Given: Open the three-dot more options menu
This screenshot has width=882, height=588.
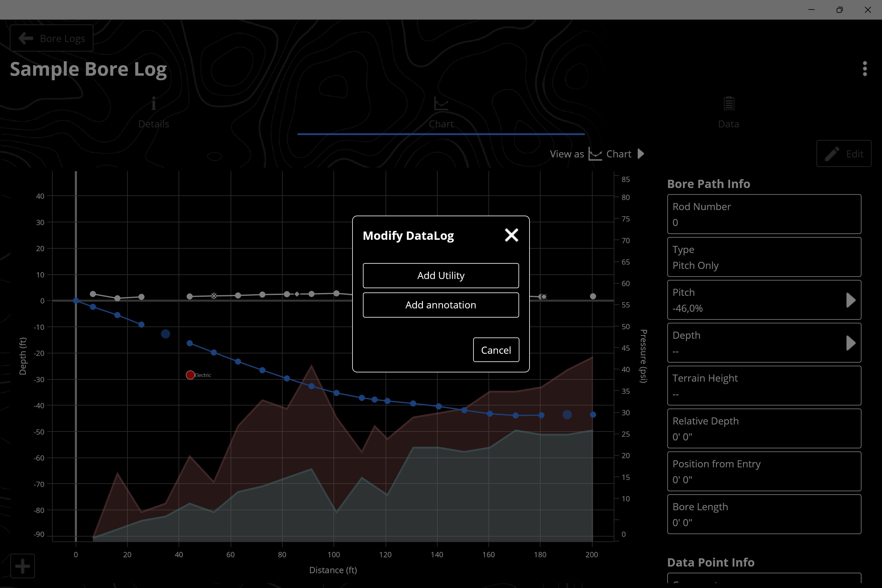Looking at the screenshot, I should [865, 69].
